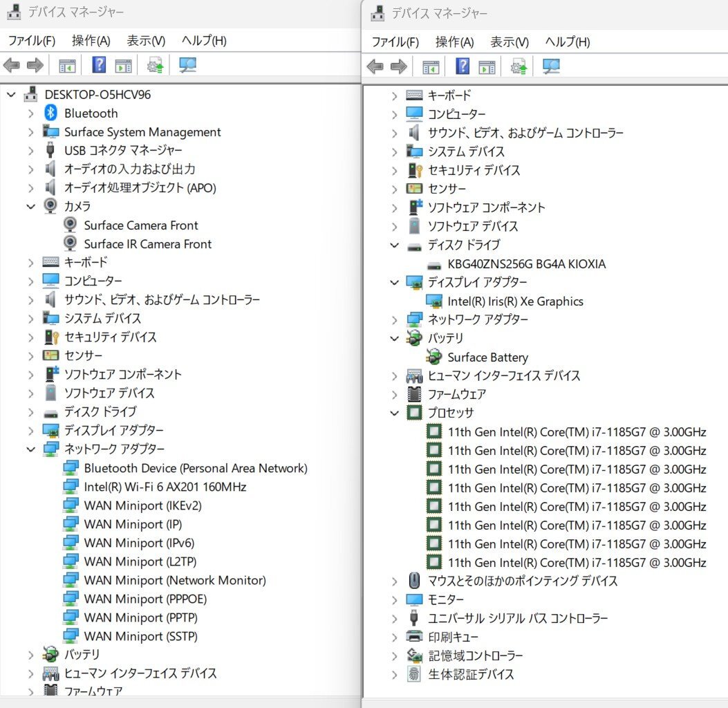Open ヘルプ(H) menu in right window
This screenshot has width=728, height=708.
click(x=568, y=41)
